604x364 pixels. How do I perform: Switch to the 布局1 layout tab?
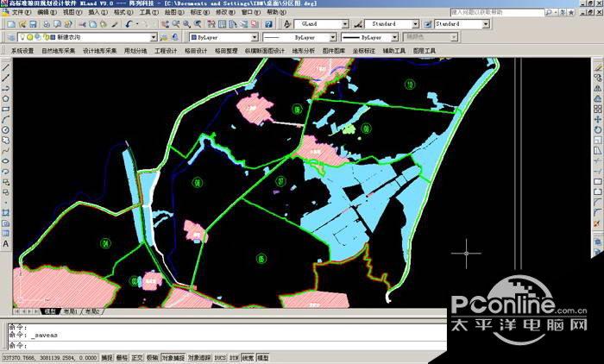pyautogui.click(x=70, y=311)
